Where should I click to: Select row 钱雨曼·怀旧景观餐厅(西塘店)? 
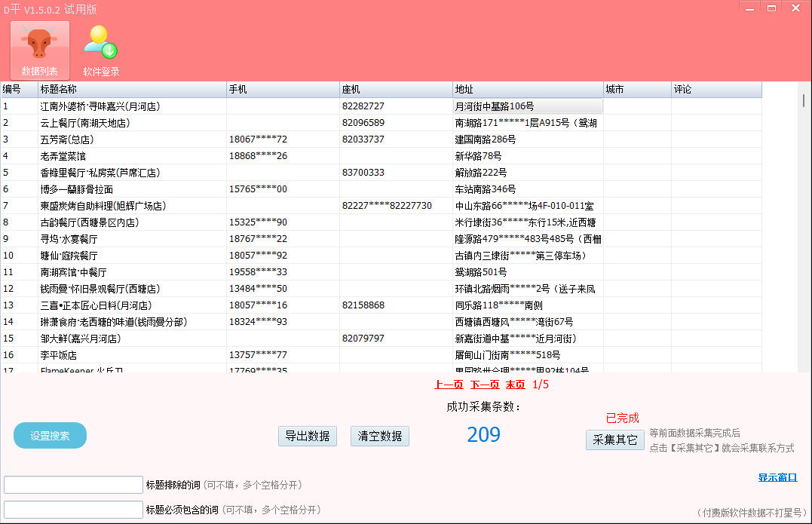click(381, 289)
